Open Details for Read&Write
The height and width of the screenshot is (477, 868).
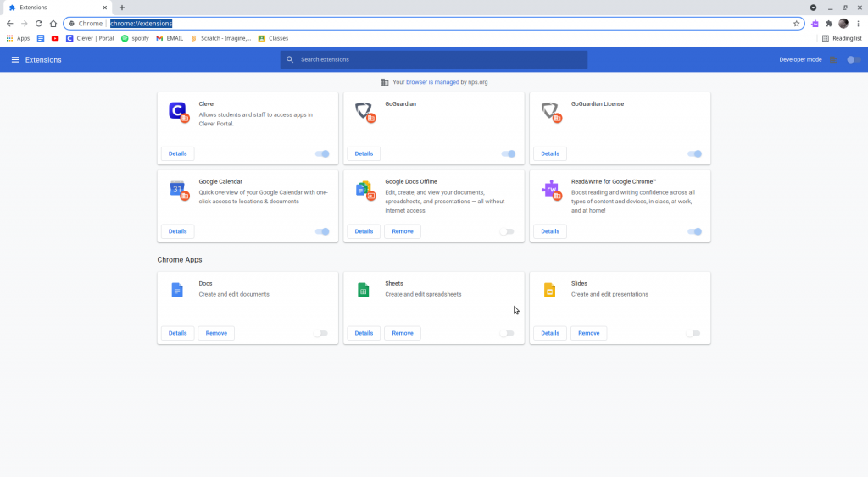(549, 231)
